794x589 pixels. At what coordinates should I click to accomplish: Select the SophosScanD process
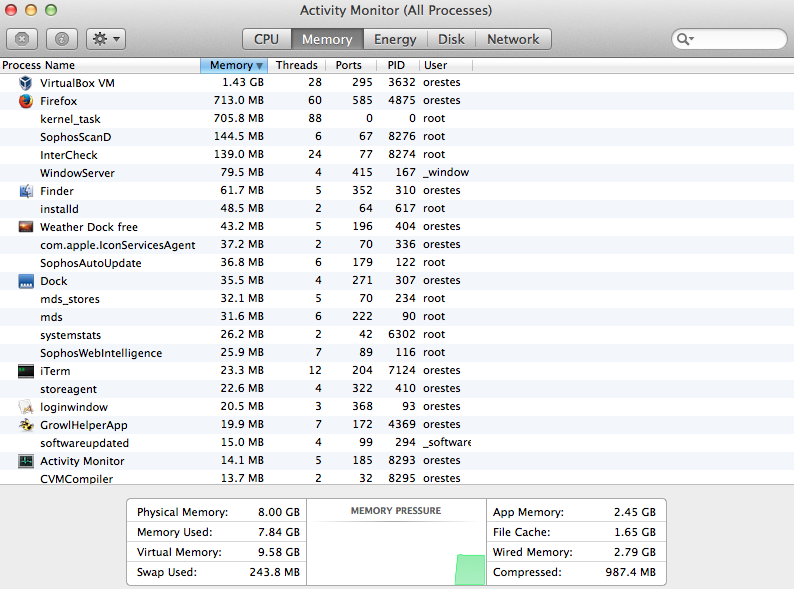(397, 137)
